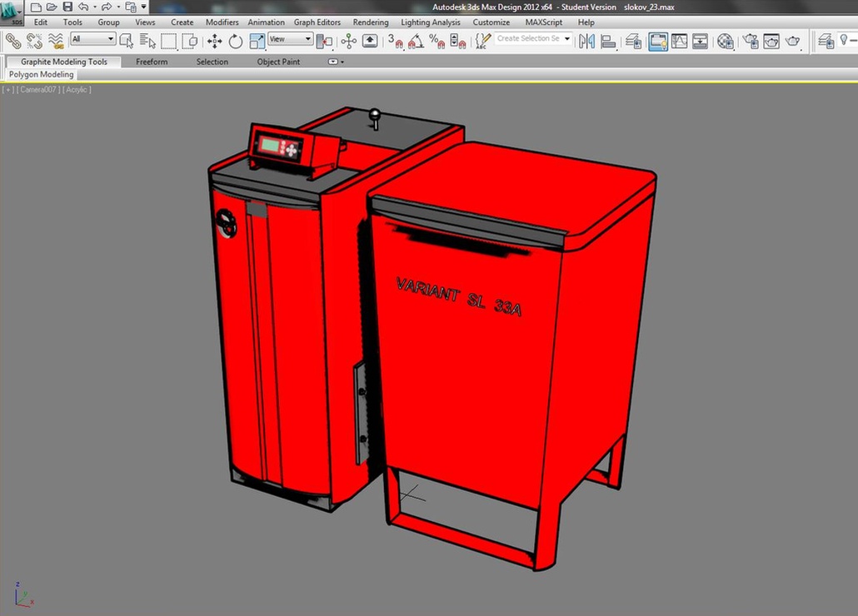Image resolution: width=858 pixels, height=616 pixels.
Task: Click the Open File icon
Action: pyautogui.click(x=52, y=7)
